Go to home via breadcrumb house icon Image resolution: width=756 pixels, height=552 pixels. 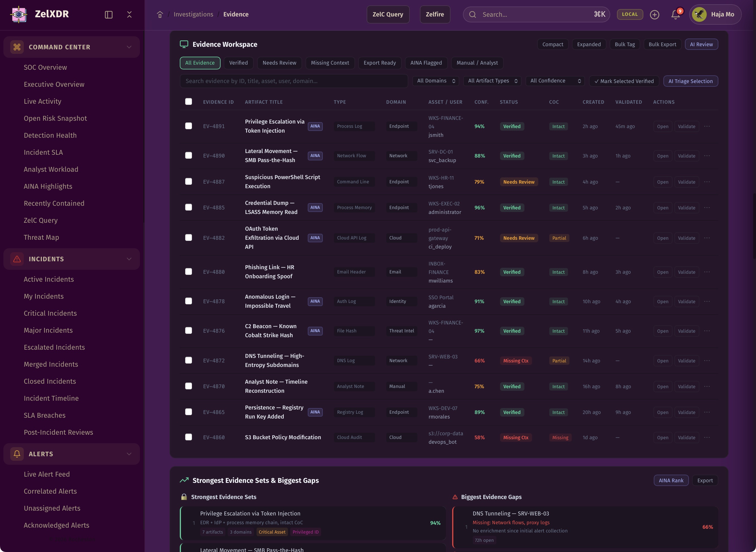pyautogui.click(x=160, y=14)
